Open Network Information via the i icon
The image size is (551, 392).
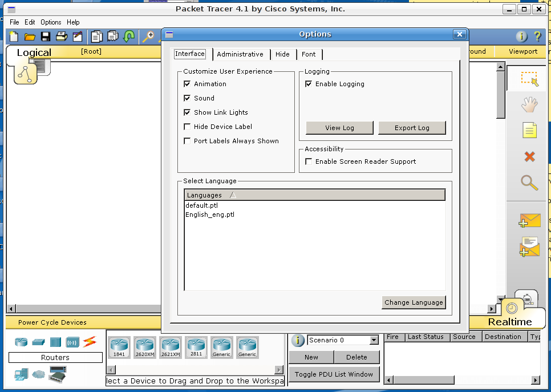point(521,36)
